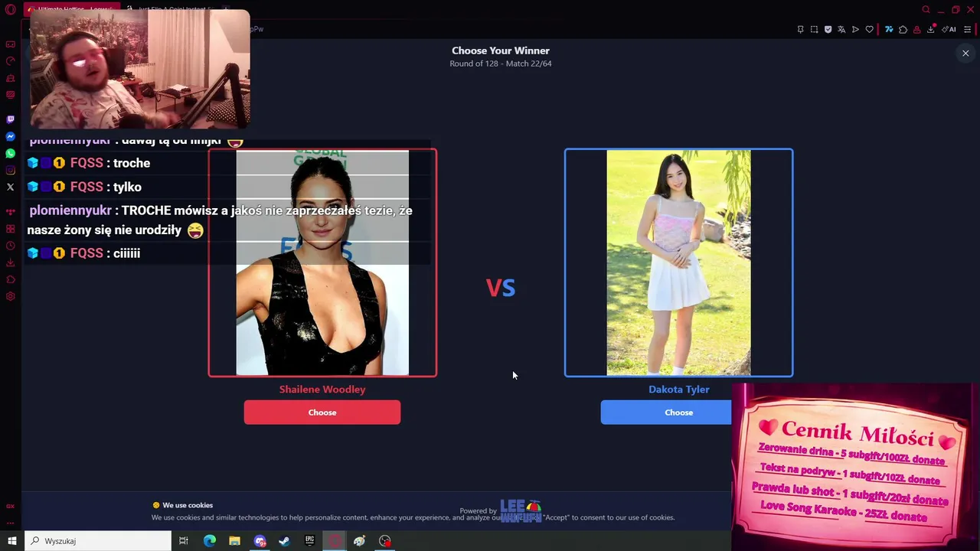Open the Easy Setup sliders icon
Image resolution: width=980 pixels, height=551 pixels.
(967, 29)
